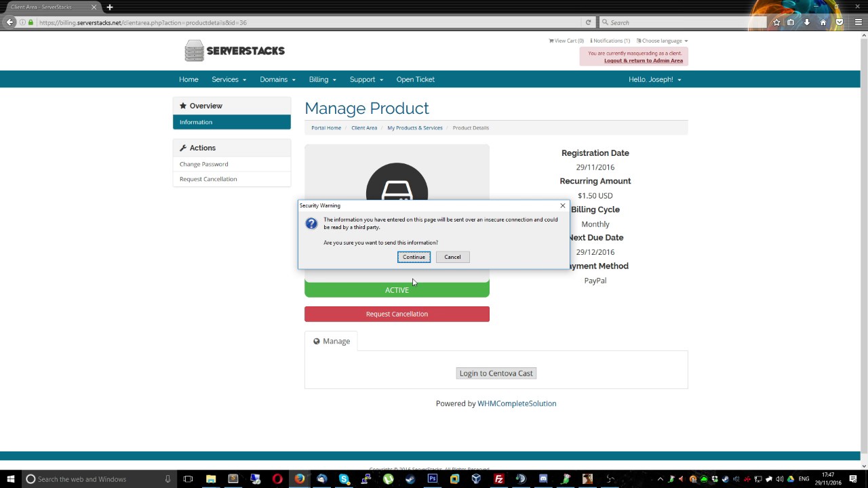Click the red Request Cancellation button

[x=397, y=314]
